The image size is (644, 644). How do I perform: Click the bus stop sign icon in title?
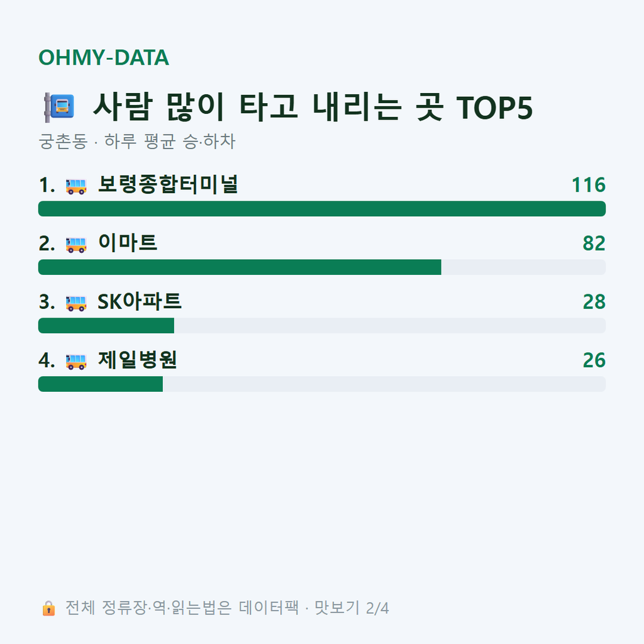click(60, 107)
